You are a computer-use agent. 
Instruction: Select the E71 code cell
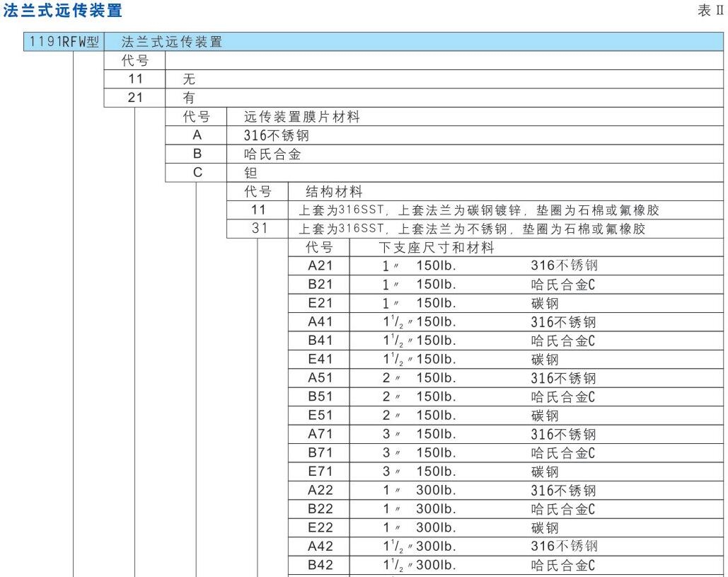click(x=320, y=472)
